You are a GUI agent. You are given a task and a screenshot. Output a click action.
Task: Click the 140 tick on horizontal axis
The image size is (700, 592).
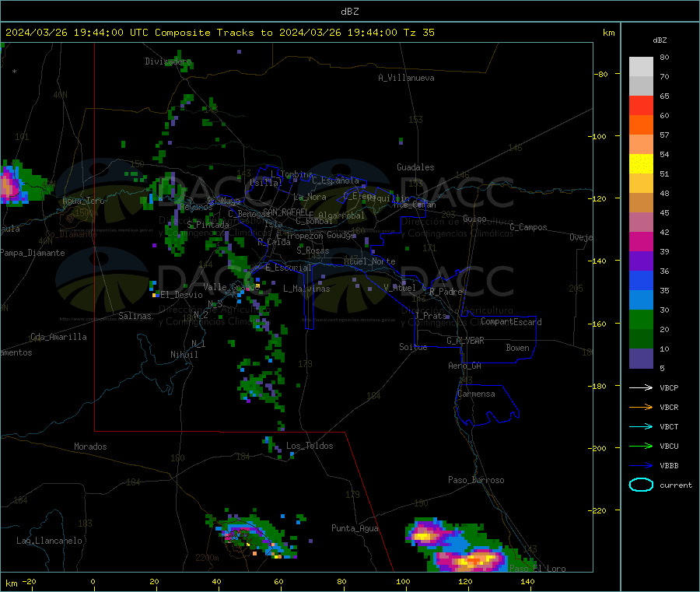tap(527, 581)
